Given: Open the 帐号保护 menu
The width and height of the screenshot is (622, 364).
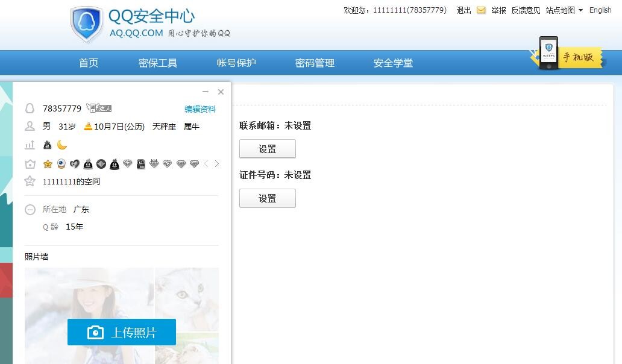Looking at the screenshot, I should (x=236, y=63).
